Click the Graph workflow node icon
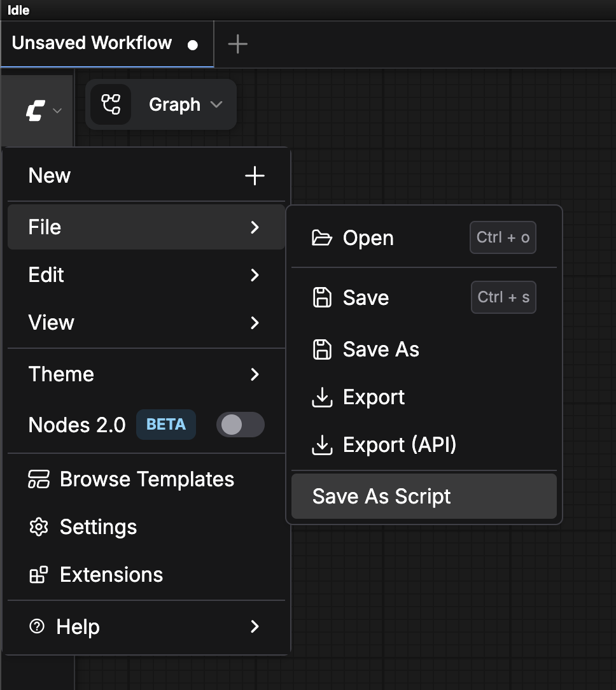The height and width of the screenshot is (690, 616). click(111, 104)
